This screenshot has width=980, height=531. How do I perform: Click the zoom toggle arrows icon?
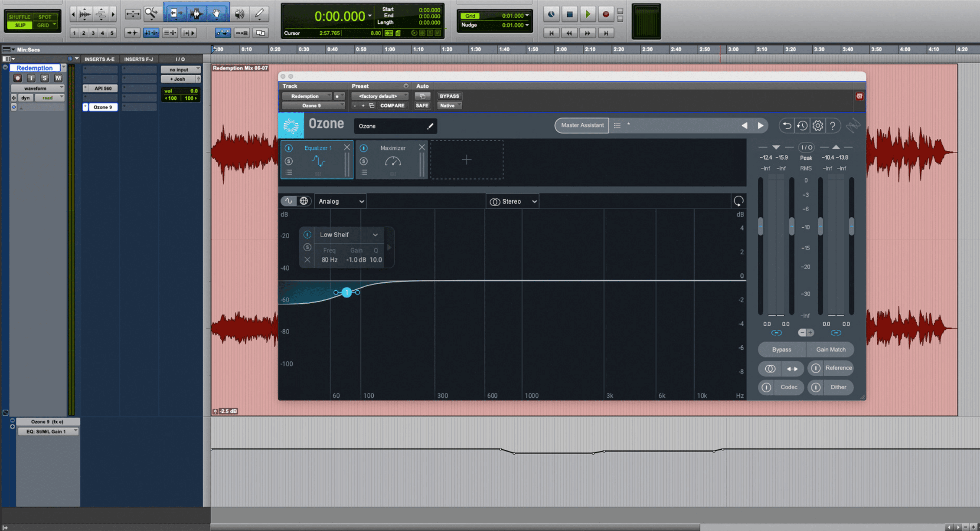[133, 14]
